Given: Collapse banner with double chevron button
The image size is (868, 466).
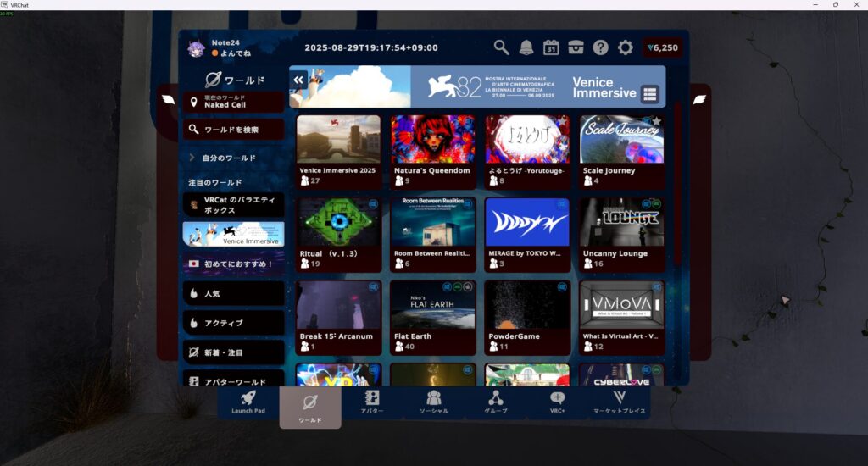Looking at the screenshot, I should point(298,80).
